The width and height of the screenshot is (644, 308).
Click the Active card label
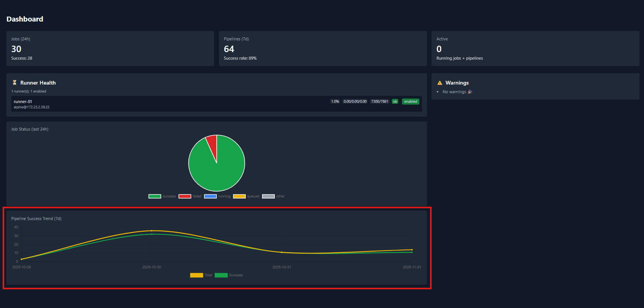[442, 39]
